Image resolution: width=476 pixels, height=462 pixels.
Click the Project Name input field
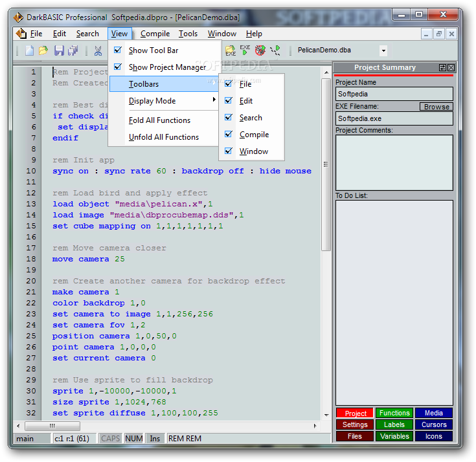pos(394,94)
